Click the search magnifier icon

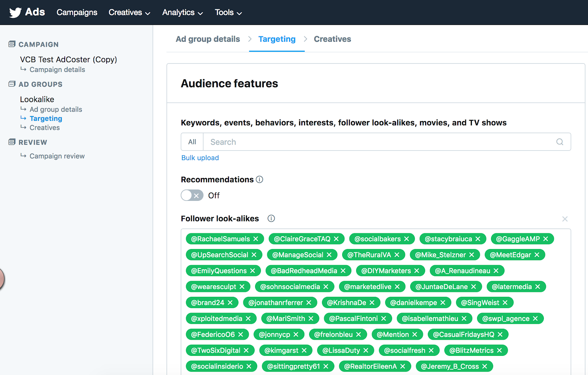click(560, 142)
